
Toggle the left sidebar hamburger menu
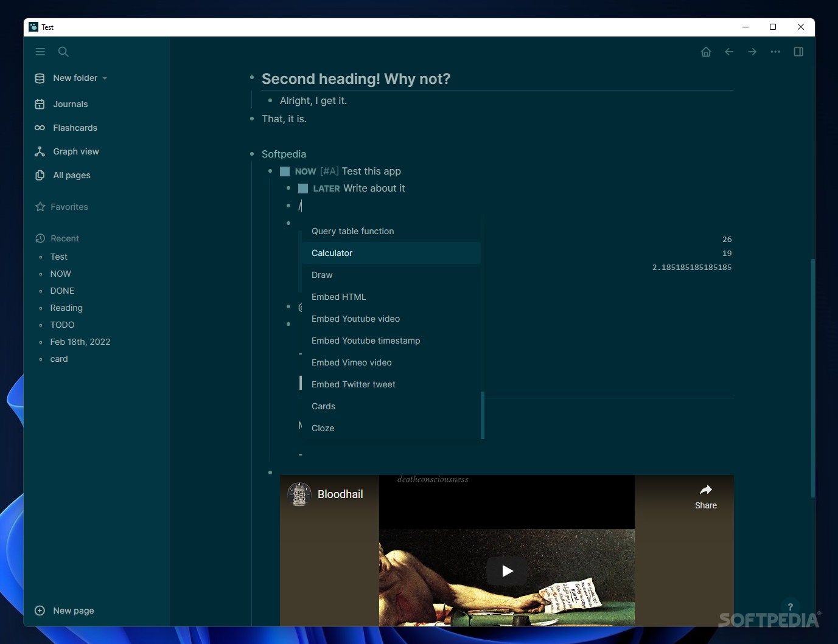pyautogui.click(x=40, y=52)
